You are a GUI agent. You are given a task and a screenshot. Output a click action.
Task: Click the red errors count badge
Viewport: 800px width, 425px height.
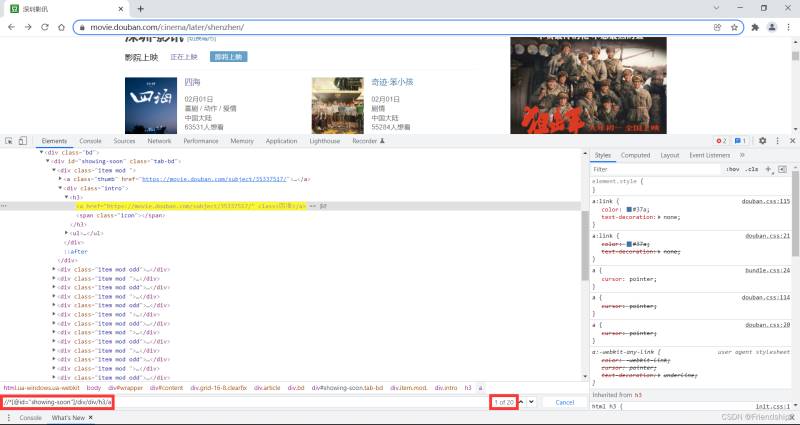tap(721, 141)
